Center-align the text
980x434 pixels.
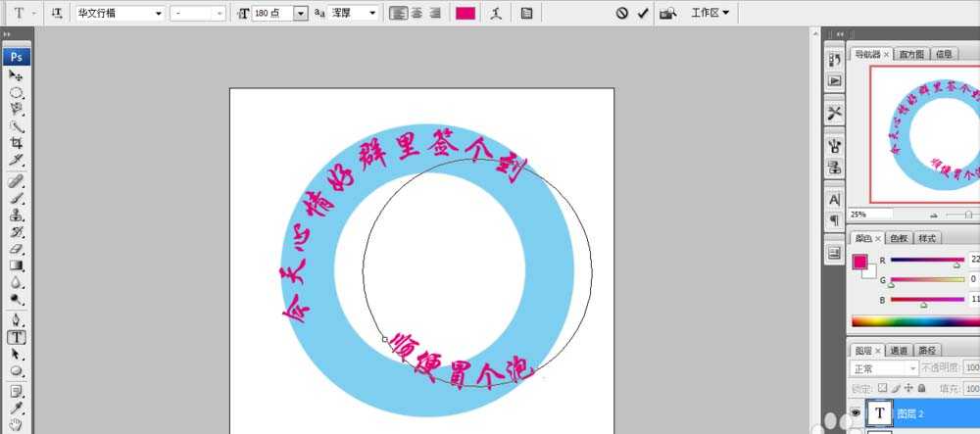[415, 13]
